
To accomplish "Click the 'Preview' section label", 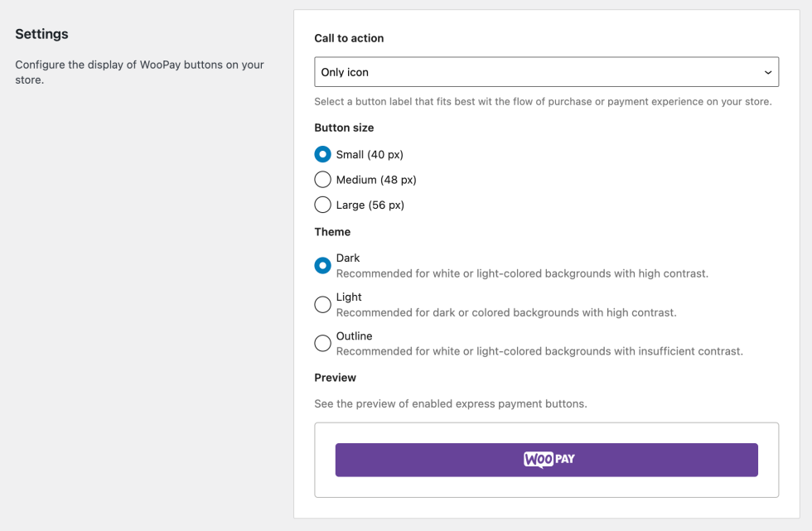I will [335, 378].
